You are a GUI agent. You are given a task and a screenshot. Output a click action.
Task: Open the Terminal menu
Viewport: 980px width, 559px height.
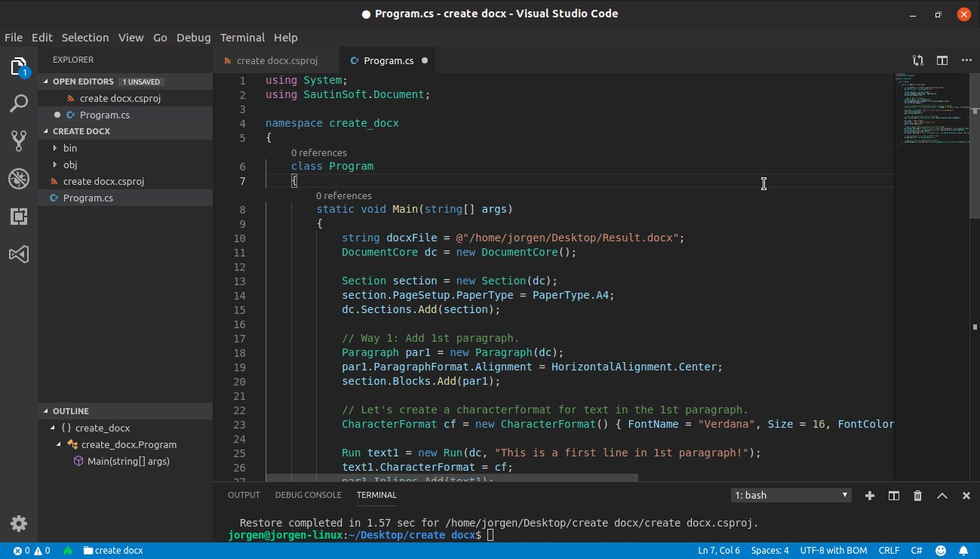click(242, 38)
